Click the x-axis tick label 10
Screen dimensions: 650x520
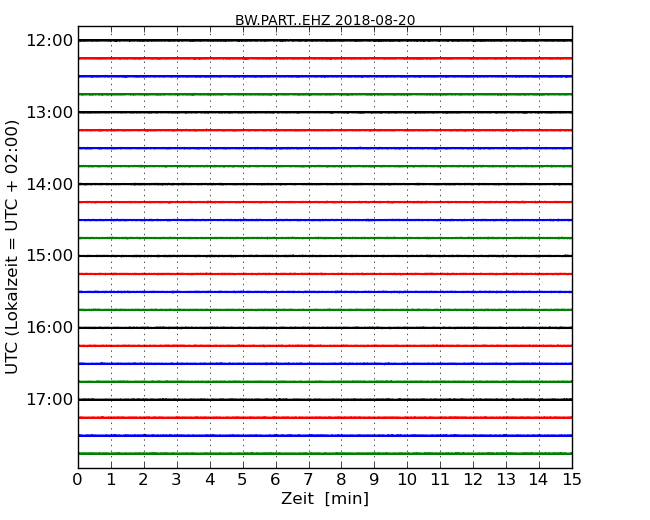407,479
